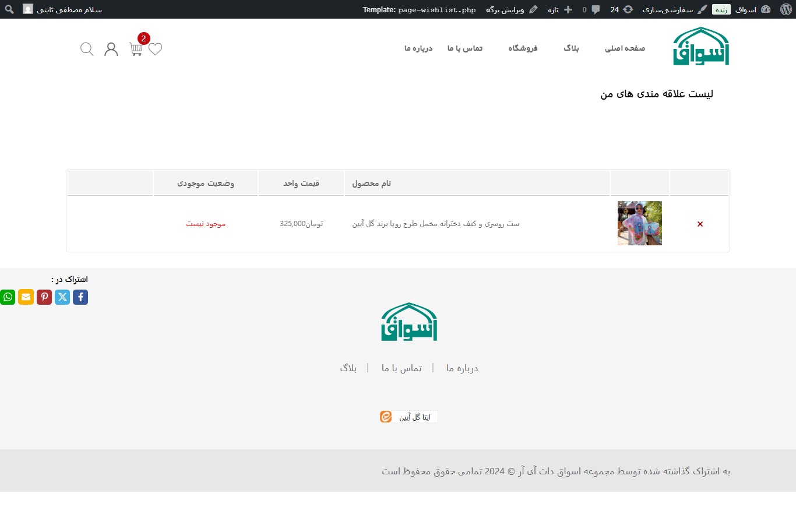
Task: Open the WordPress logo menu
Action: tap(786, 9)
